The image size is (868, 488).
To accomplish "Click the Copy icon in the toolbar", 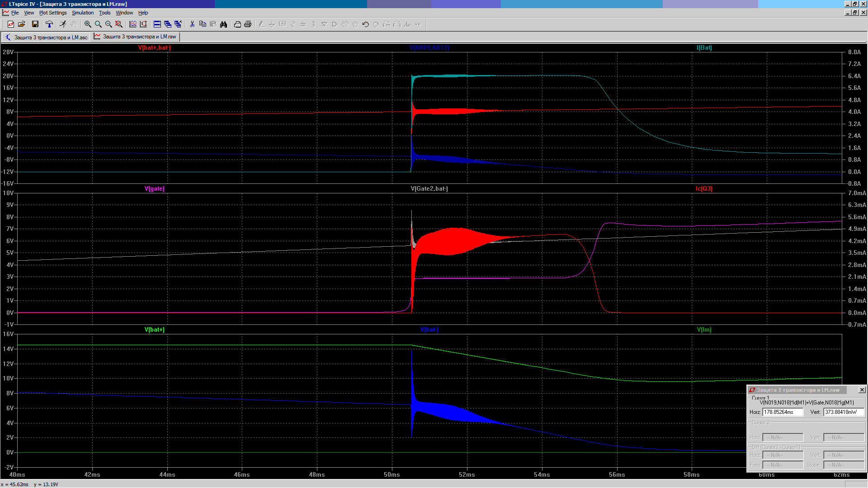I will tap(203, 24).
